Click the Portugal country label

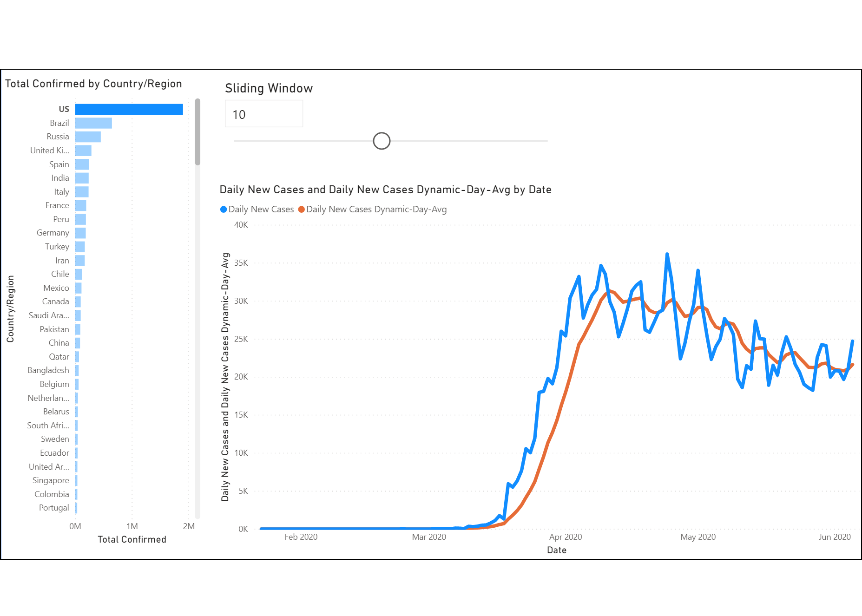pos(54,508)
